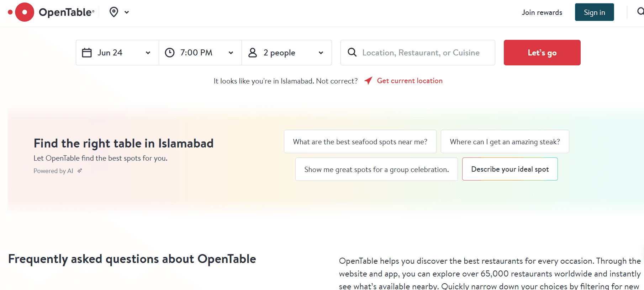Open the Join rewards link
Image resolution: width=644 pixels, height=290 pixels.
tap(542, 12)
